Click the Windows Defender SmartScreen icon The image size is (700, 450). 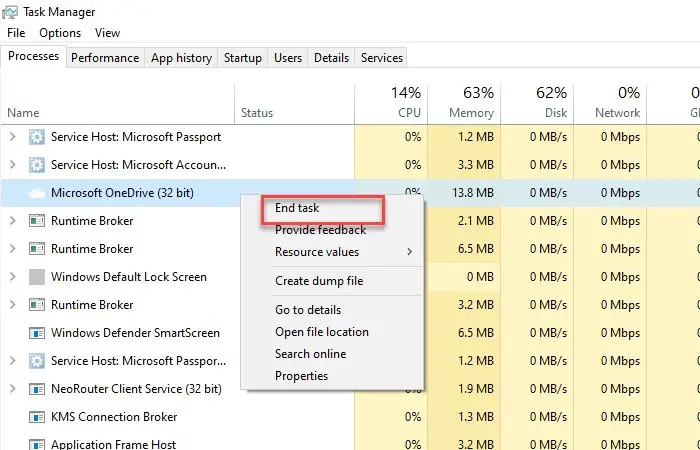click(37, 333)
